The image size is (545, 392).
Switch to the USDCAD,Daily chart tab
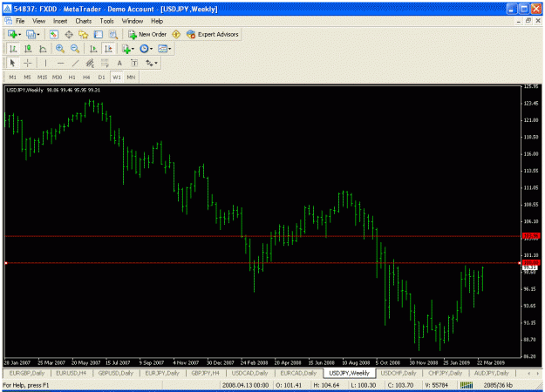point(249,373)
